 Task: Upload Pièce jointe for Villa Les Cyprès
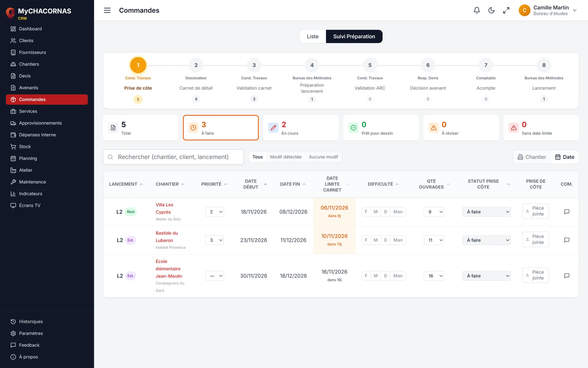tap(535, 211)
